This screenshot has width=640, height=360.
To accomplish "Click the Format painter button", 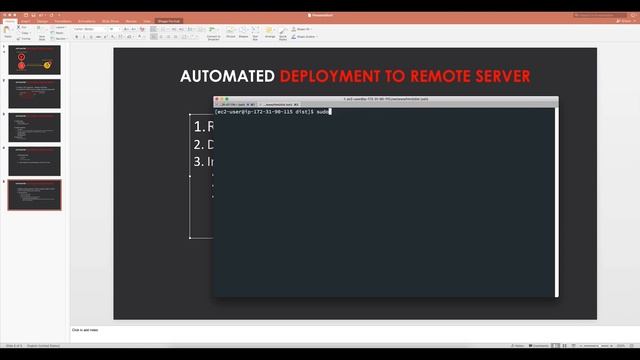I will coord(24,39).
